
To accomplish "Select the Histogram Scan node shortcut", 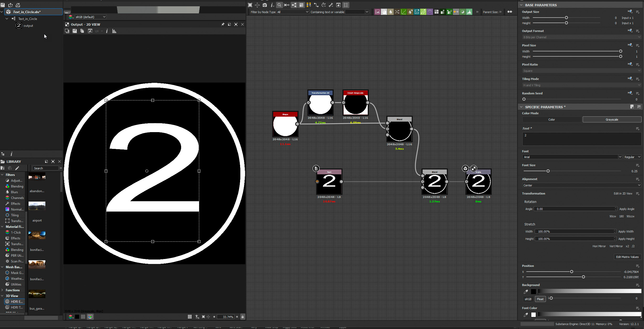I will pos(469,12).
